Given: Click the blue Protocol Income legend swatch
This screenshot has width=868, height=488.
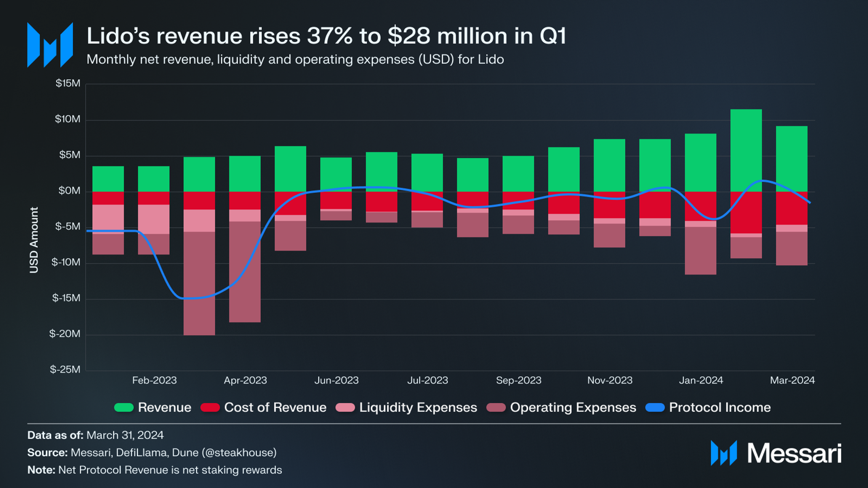Looking at the screenshot, I should (x=655, y=407).
